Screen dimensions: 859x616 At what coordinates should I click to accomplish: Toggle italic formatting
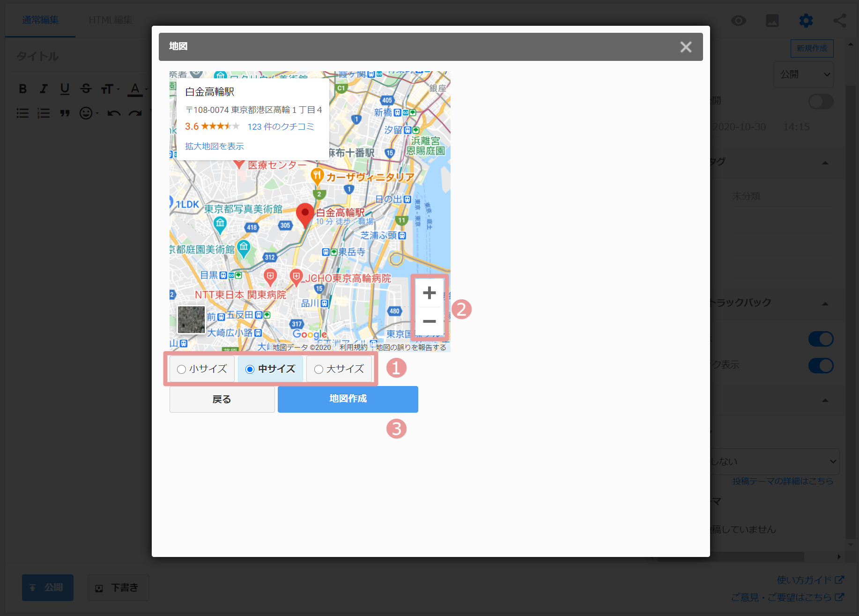(44, 89)
